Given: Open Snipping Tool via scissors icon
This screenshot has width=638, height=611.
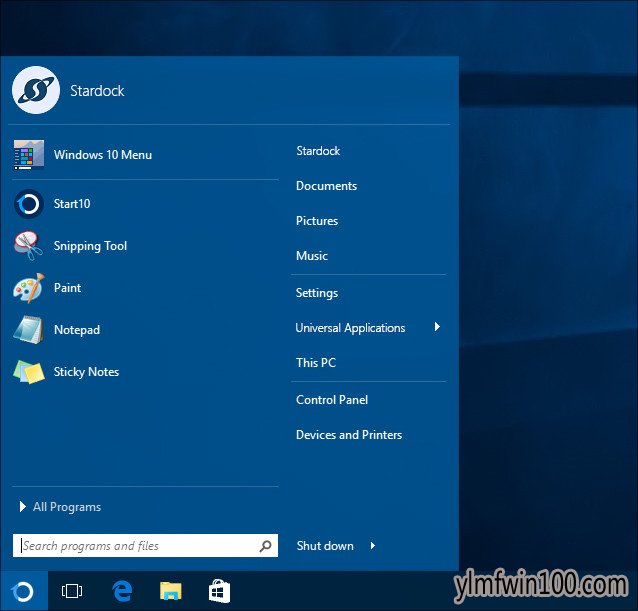Looking at the screenshot, I should (28, 245).
